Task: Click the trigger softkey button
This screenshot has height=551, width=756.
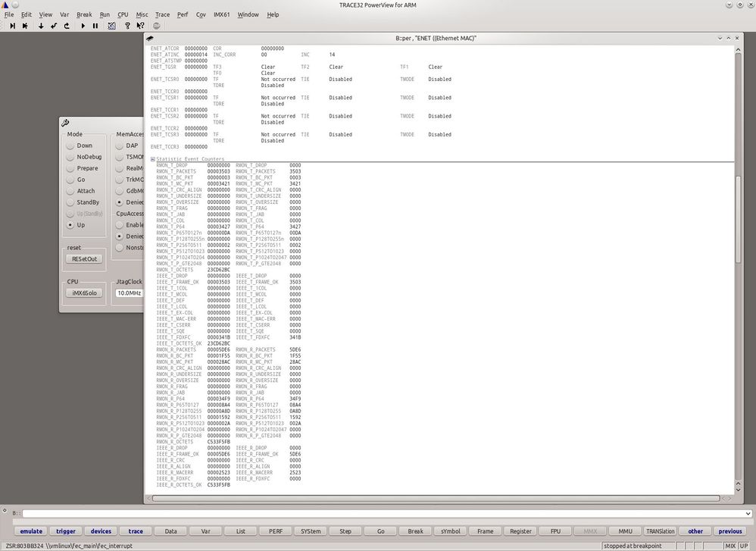Action: 66,531
